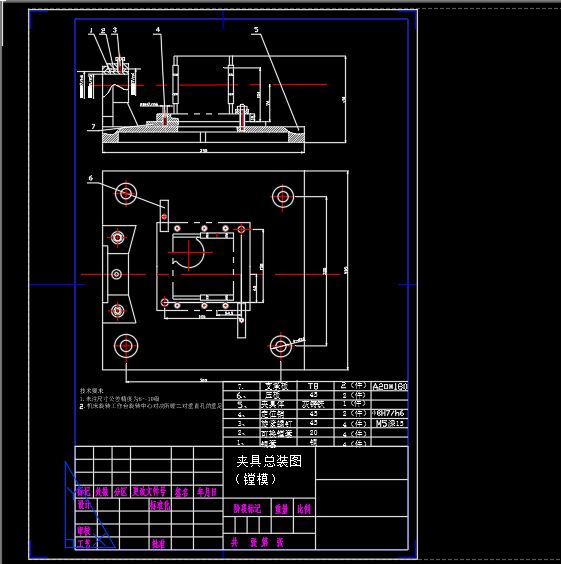Click the "M5深15" remark cell in row 3
Screen dimensions: 561x564
click(390, 423)
